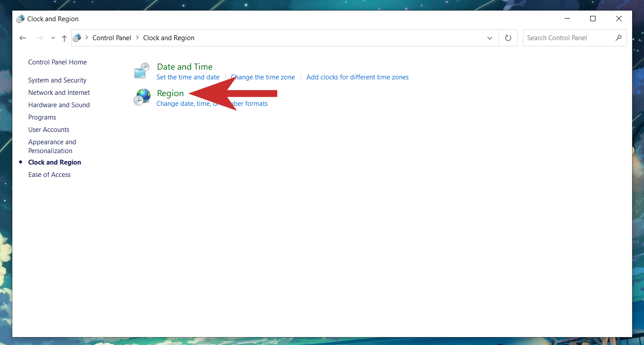Open the Region heading link
This screenshot has width=644, height=345.
170,93
